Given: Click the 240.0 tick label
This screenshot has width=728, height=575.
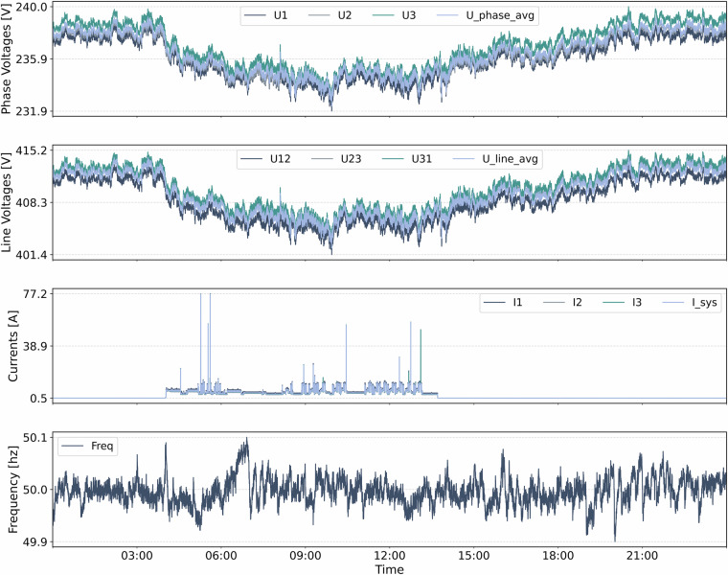Looking at the screenshot, I should click(32, 7).
